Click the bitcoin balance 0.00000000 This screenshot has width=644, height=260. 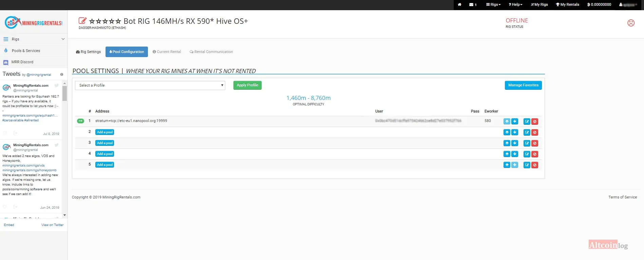click(x=599, y=4)
